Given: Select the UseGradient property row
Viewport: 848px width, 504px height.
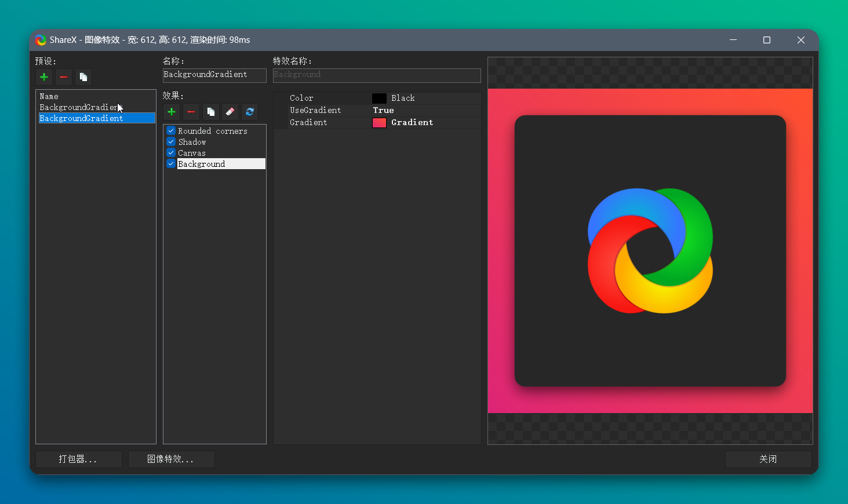Looking at the screenshot, I should click(377, 111).
